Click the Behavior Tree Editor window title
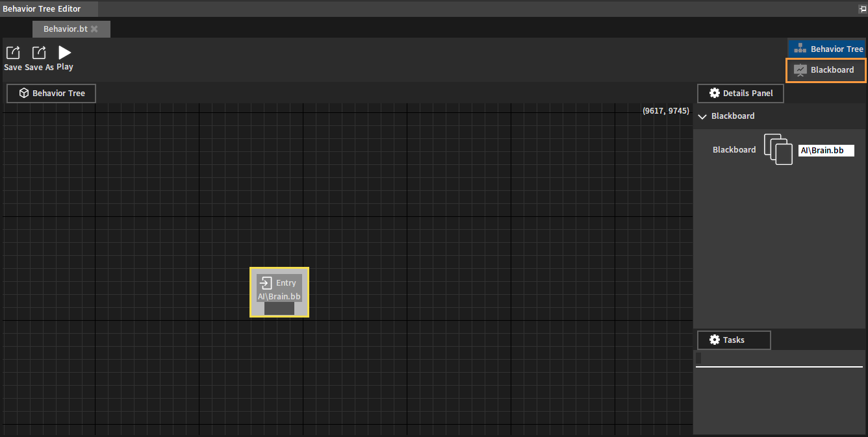This screenshot has height=437, width=868. pos(42,8)
